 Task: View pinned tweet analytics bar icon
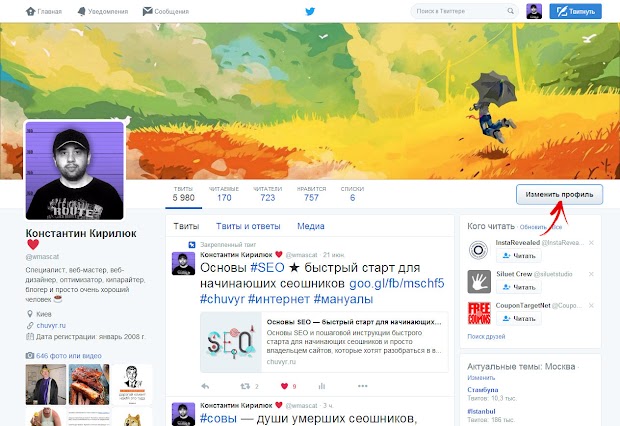[x=322, y=386]
